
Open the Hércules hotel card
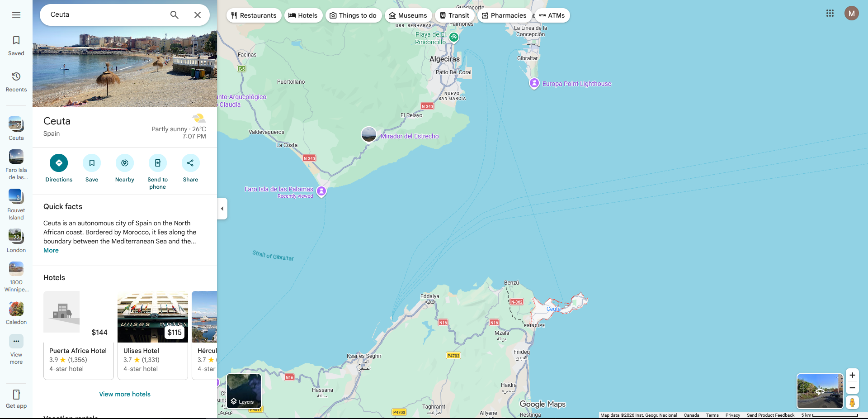[204, 335]
